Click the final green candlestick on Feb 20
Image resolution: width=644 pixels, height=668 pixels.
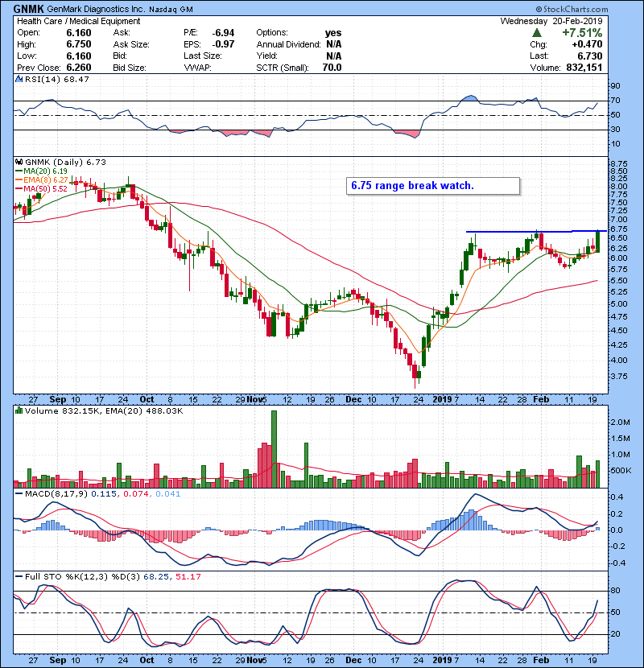point(598,241)
